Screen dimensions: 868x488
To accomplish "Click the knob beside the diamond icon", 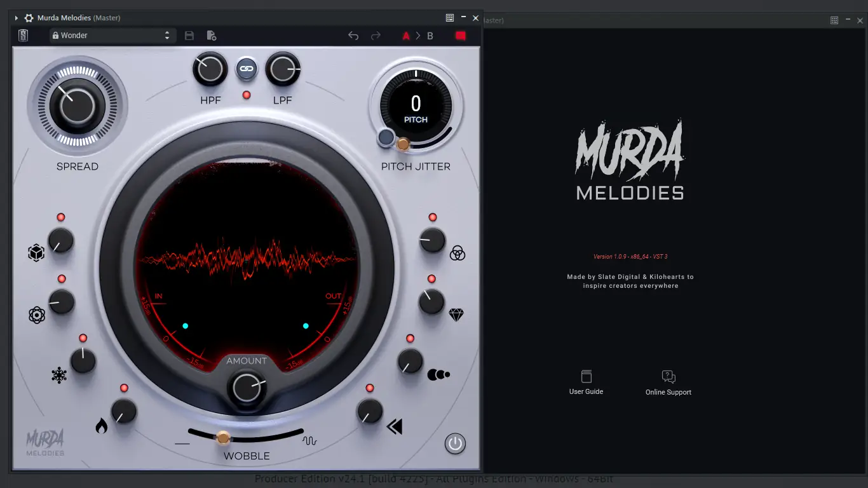I will [431, 302].
